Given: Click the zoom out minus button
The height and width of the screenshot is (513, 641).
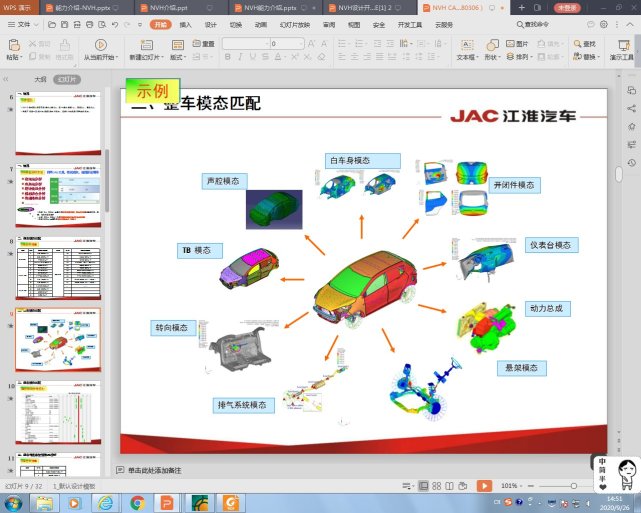Looking at the screenshot, I should 531,486.
